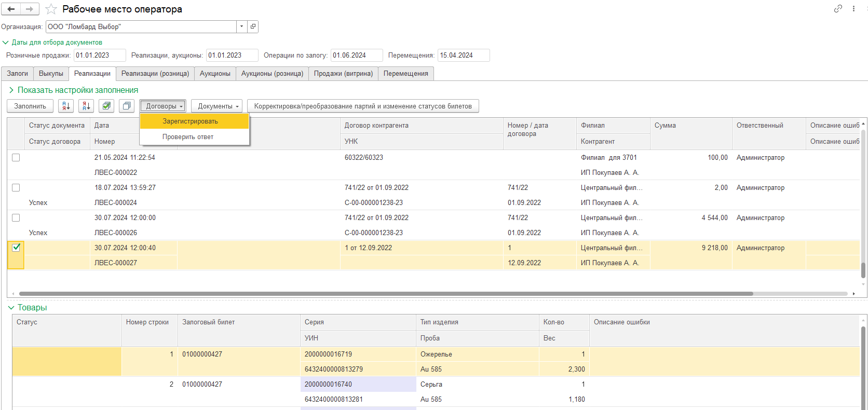The width and height of the screenshot is (868, 410).
Task: Click the Реализации, аукционы date field
Action: tap(232, 56)
